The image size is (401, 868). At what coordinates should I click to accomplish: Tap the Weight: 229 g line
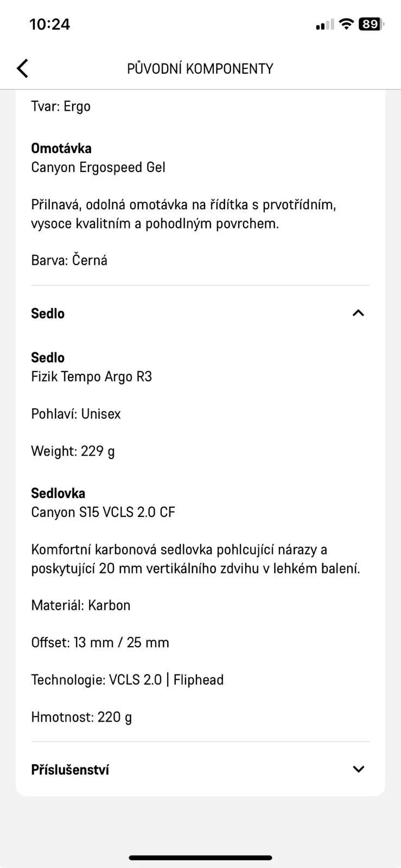(73, 451)
